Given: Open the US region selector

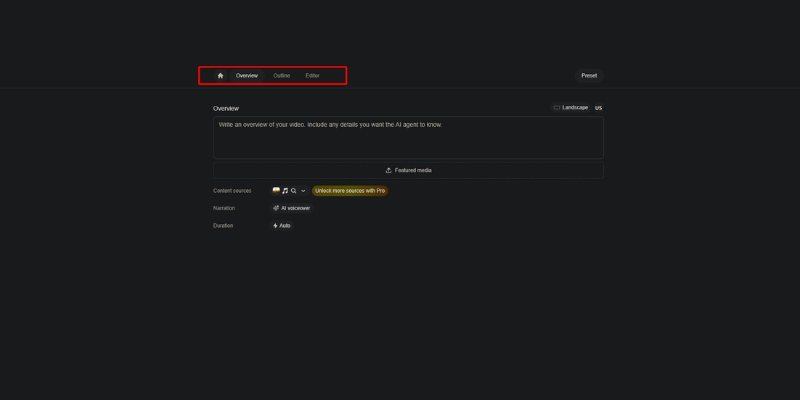Looking at the screenshot, I should [598, 108].
